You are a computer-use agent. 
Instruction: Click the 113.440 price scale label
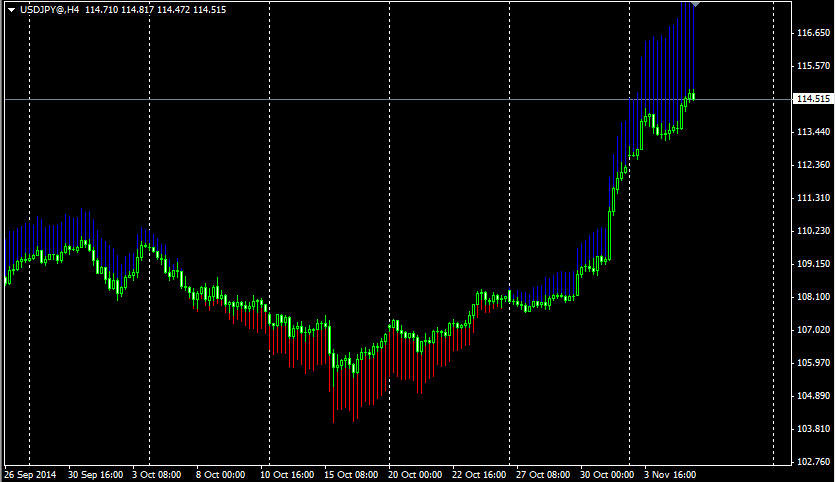(x=813, y=132)
